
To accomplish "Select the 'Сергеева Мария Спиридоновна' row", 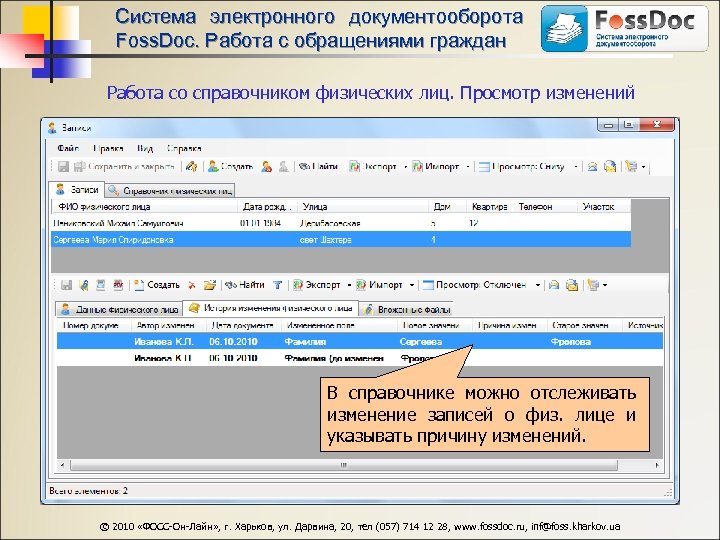I will (341, 240).
